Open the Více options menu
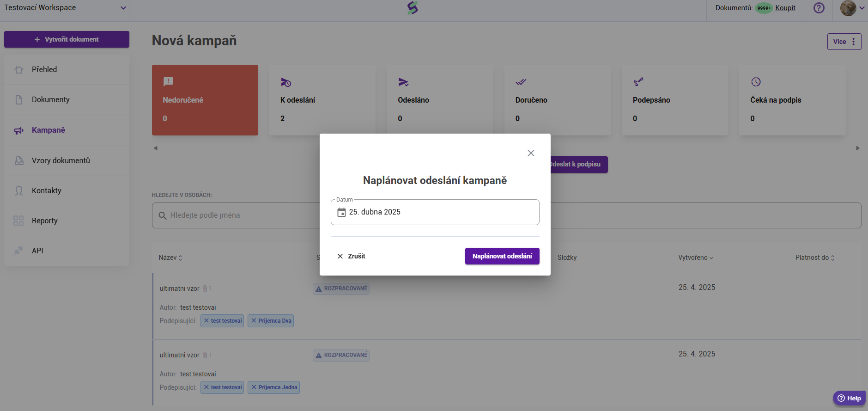Screen dimensions: 868x411 [x=844, y=42]
